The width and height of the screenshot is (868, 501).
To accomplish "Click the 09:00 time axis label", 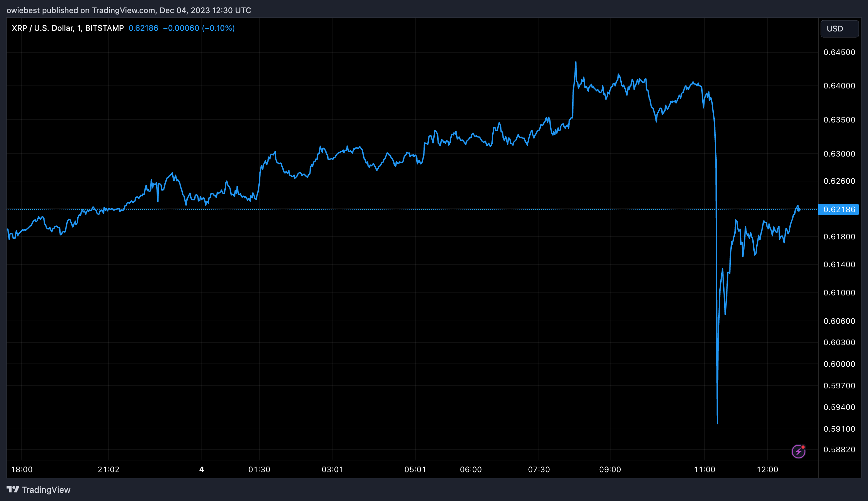I will 610,470.
